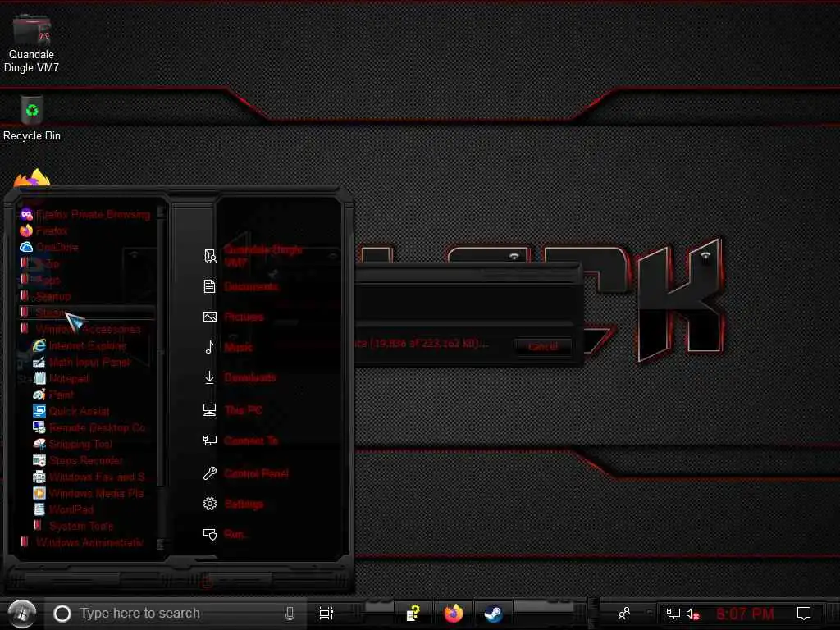Viewport: 840px width, 630px height.
Task: Open Steam from the taskbar
Action: pyautogui.click(x=493, y=614)
